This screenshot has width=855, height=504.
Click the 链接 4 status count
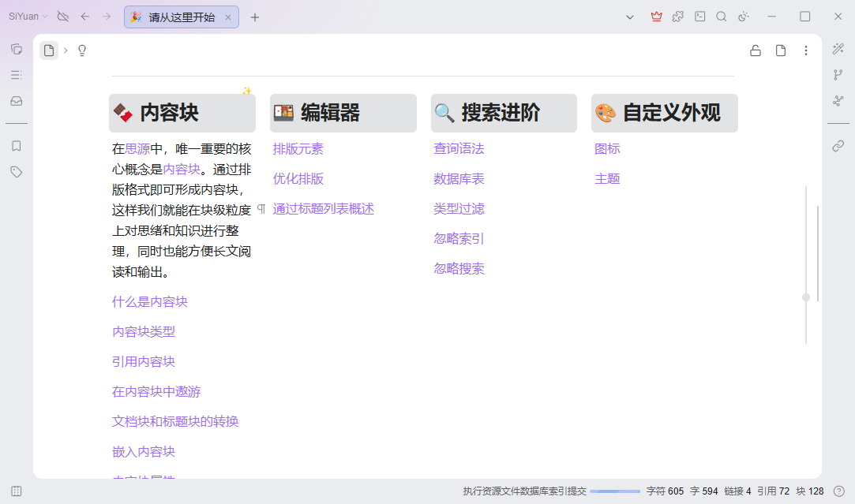pos(738,491)
